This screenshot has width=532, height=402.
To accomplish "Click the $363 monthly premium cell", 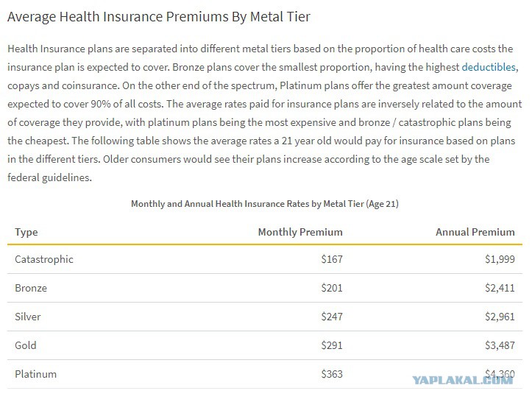I will click(x=332, y=374).
